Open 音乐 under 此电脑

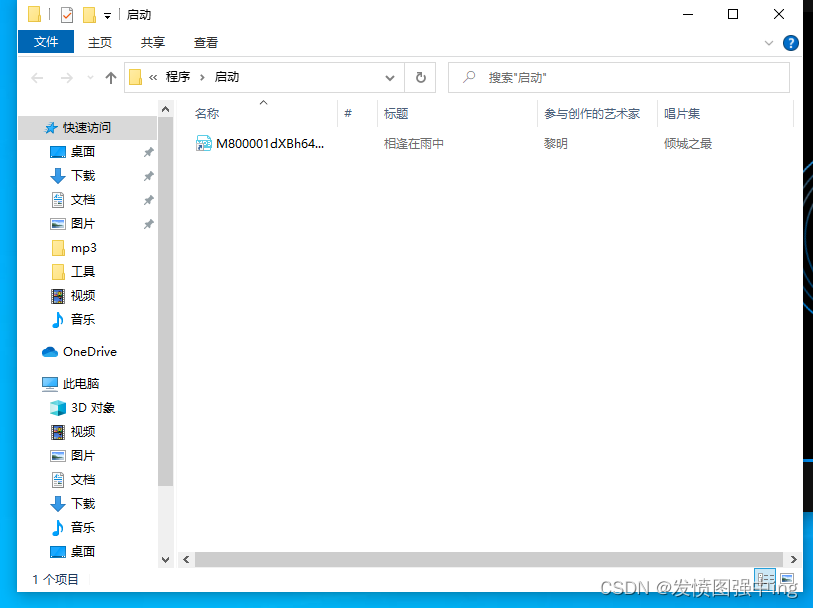coord(83,527)
